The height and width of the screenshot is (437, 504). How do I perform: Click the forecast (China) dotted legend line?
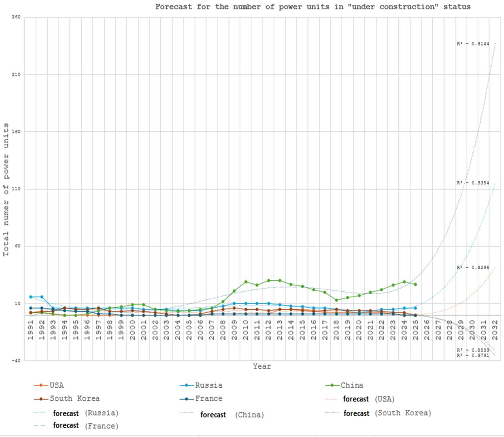(187, 413)
